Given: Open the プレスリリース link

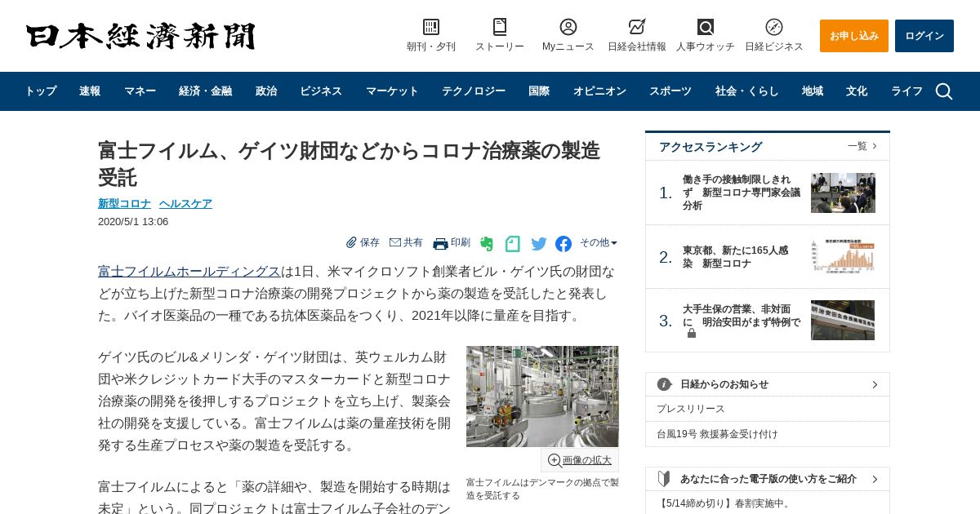Looking at the screenshot, I should click(x=691, y=409).
